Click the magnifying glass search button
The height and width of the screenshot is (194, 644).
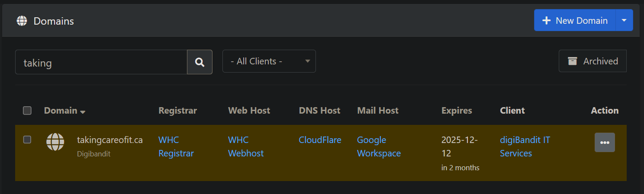(x=200, y=62)
